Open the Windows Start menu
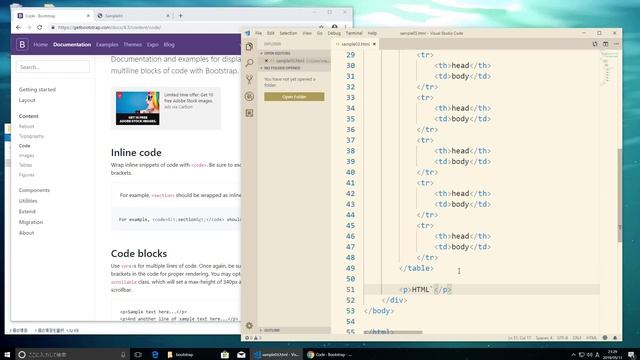 click(7, 354)
